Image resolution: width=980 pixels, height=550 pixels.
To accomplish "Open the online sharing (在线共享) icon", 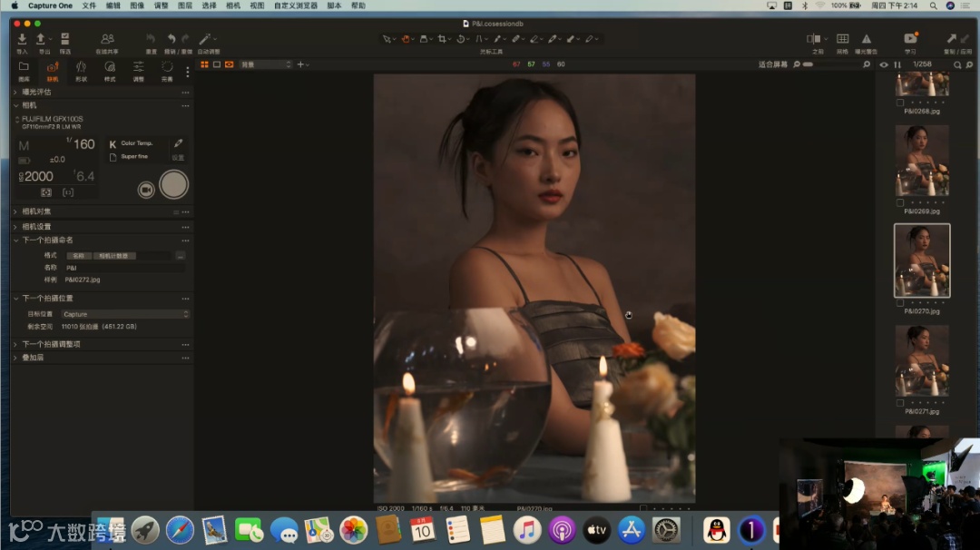I will coord(107,39).
